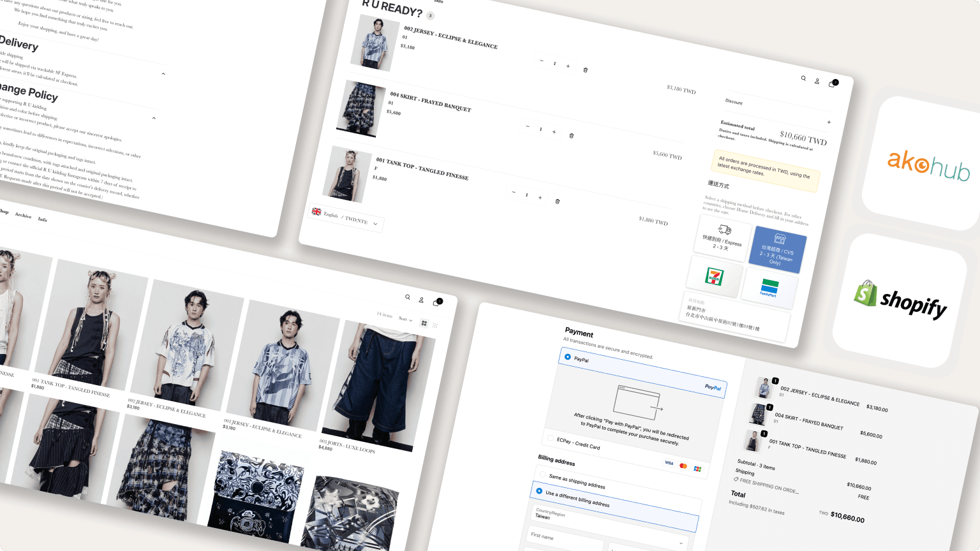
Task: Click the 004 Skirt thumbnail in order summary
Action: (758, 415)
